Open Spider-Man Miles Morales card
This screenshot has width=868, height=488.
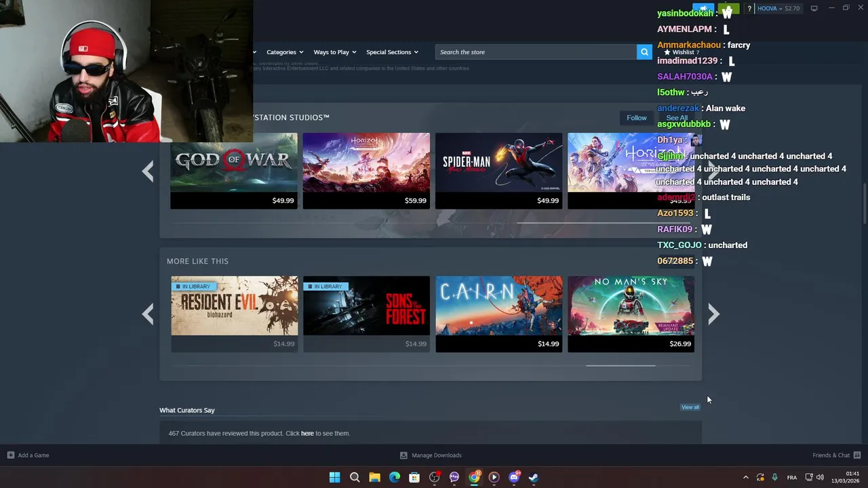[x=498, y=171]
